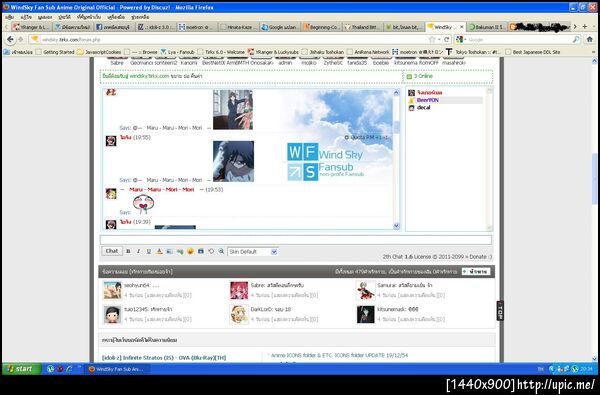This screenshot has width=600, height=395.
Task: Switch to the Bakuman tab
Action: pos(487,27)
